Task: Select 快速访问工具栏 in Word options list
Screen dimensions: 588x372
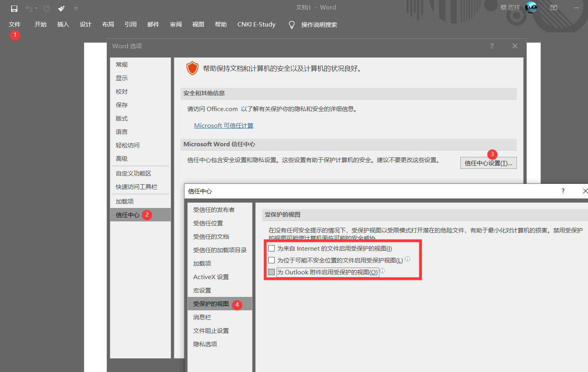Action: click(x=140, y=187)
